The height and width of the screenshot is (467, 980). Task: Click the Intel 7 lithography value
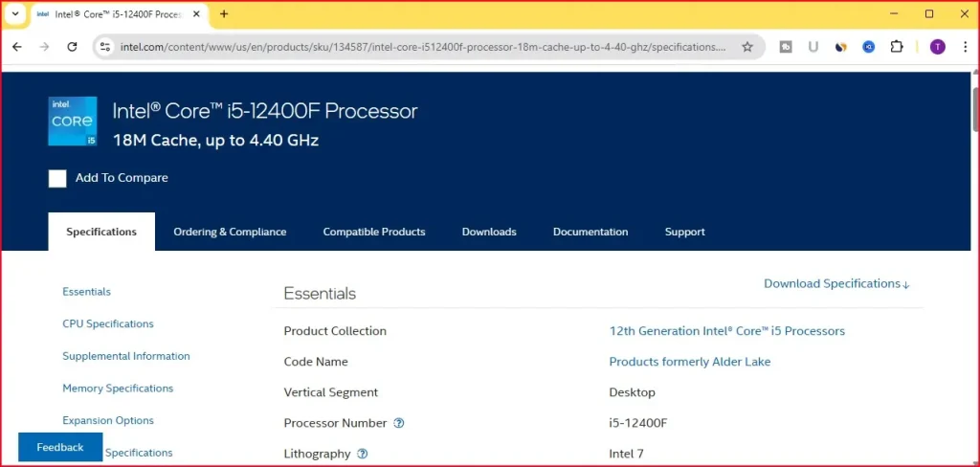click(626, 454)
